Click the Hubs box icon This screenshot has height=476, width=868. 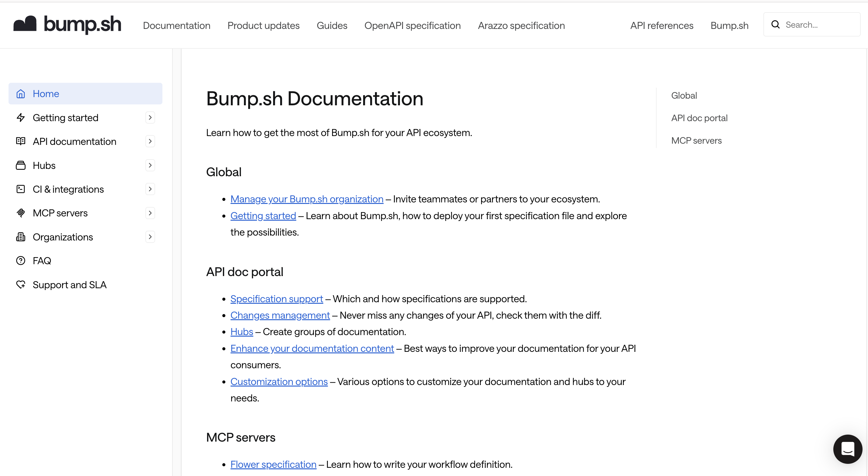coord(21,165)
